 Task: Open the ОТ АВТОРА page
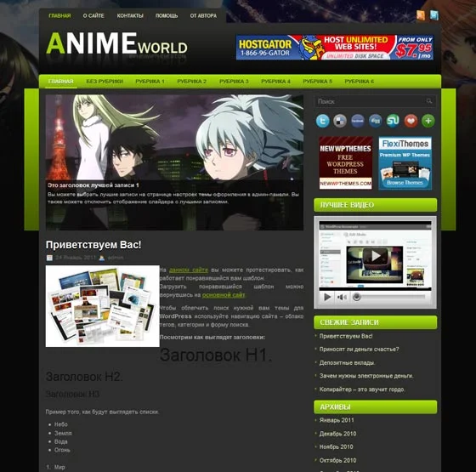click(203, 16)
